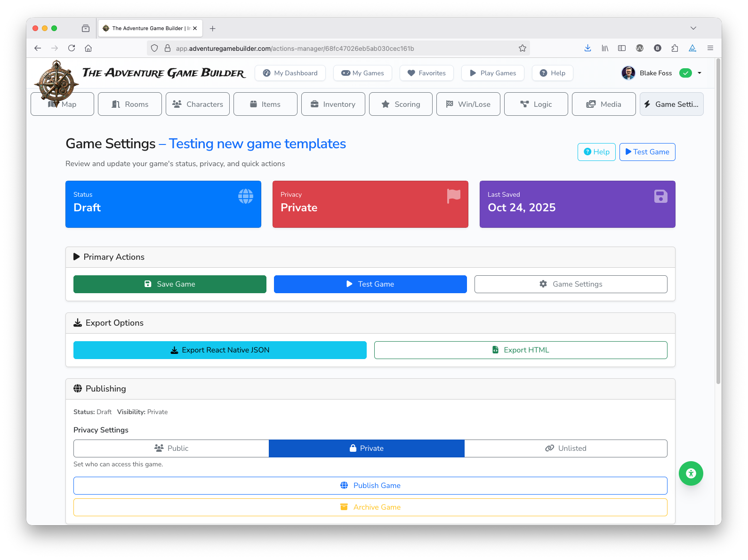Set privacy to Public
Screen dimensions: 748x560
coord(171,448)
